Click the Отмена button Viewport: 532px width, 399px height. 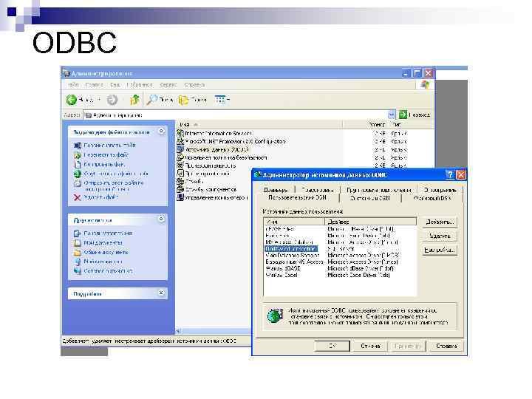click(x=370, y=346)
